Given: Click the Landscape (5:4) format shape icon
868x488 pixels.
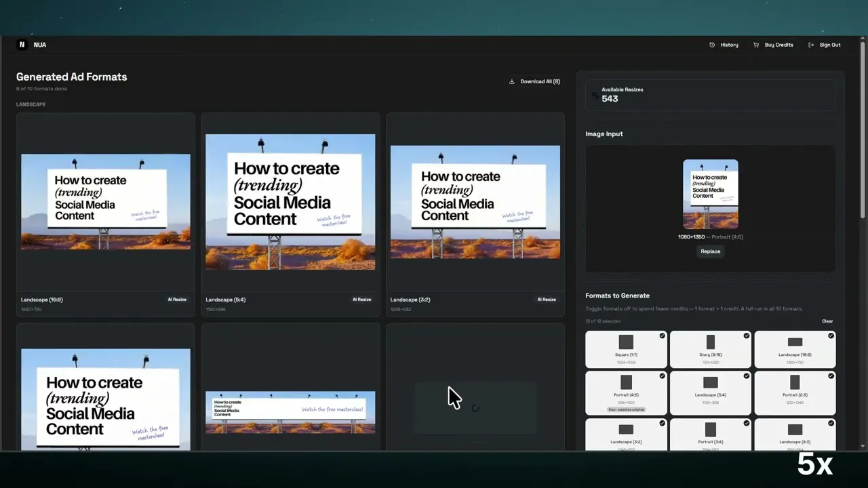Looking at the screenshot, I should tap(711, 382).
